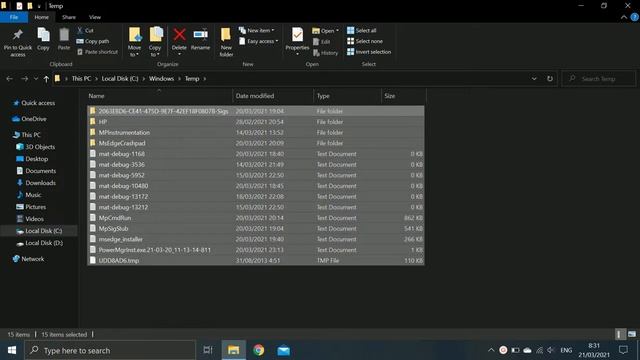Expand the address bar history dropdown
This screenshot has width=640, height=360.
click(534, 79)
